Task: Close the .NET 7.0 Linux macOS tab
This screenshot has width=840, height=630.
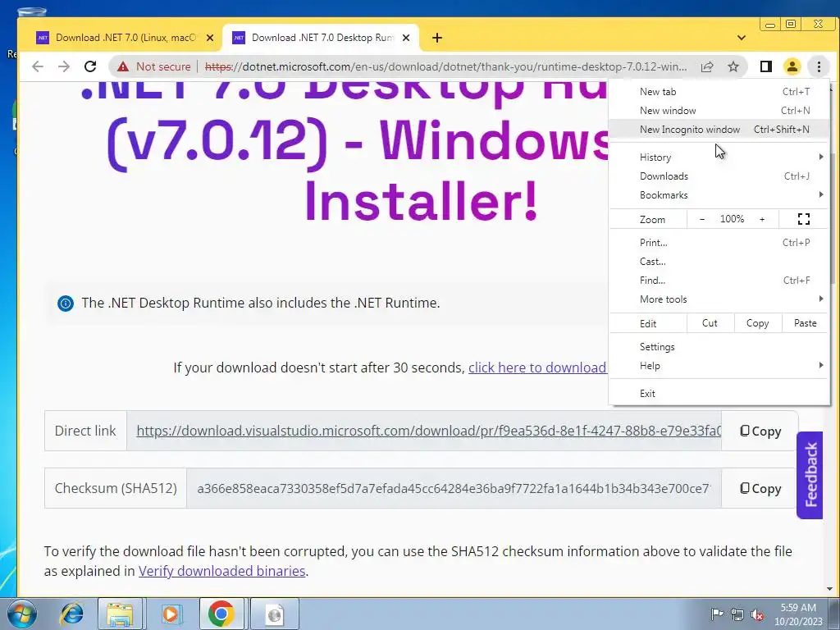Action: tap(210, 38)
